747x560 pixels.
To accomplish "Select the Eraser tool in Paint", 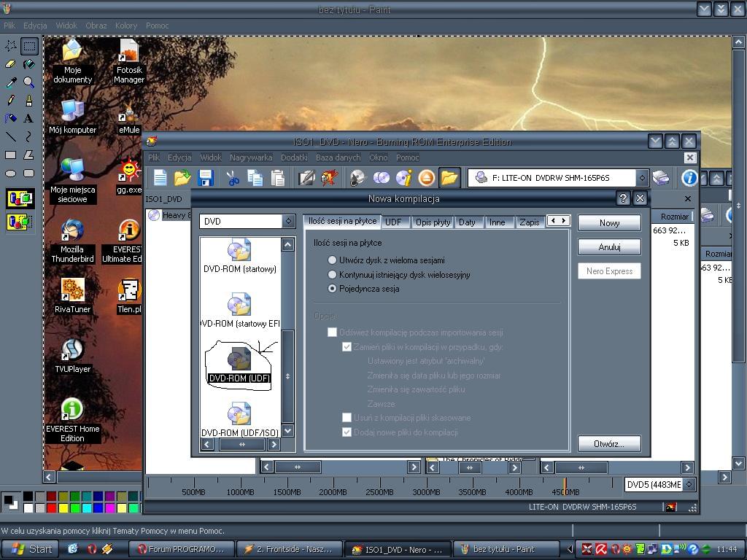I will click(x=11, y=64).
